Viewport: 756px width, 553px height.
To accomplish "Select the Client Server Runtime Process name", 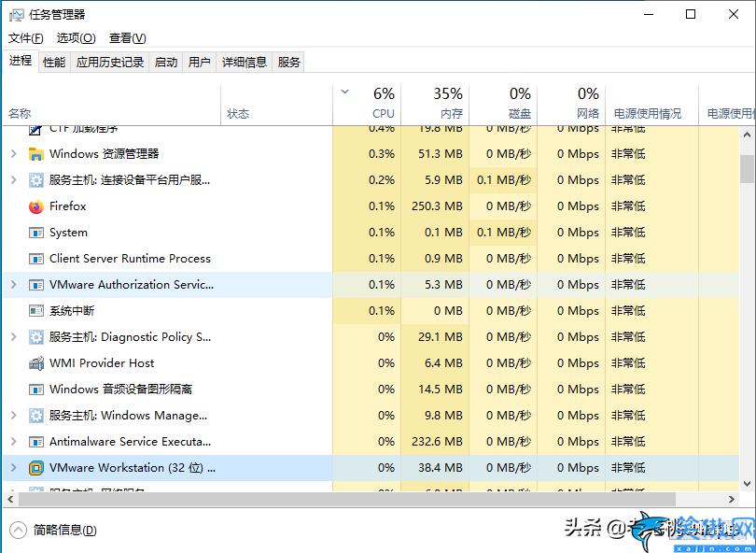I will click(130, 259).
